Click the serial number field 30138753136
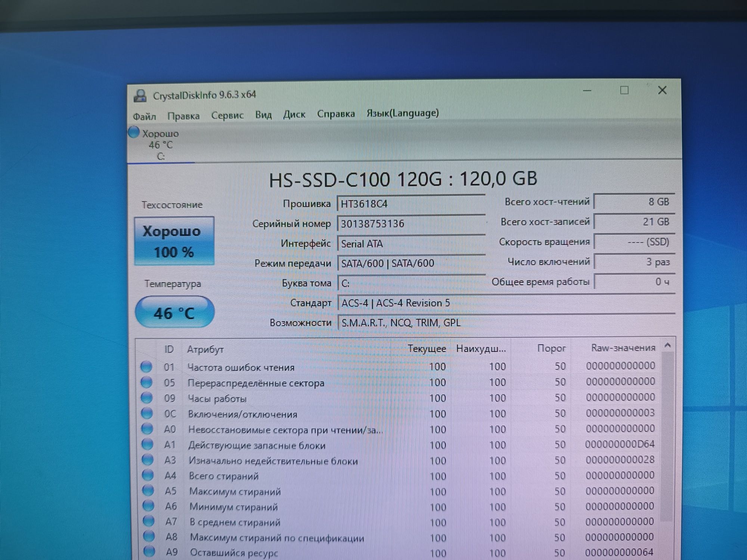Image resolution: width=747 pixels, height=560 pixels. (411, 223)
